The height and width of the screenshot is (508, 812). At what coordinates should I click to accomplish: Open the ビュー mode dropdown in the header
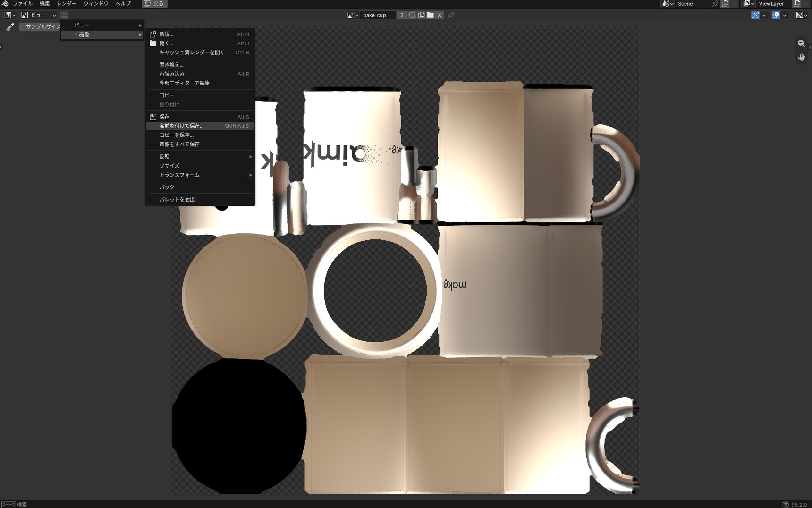39,15
